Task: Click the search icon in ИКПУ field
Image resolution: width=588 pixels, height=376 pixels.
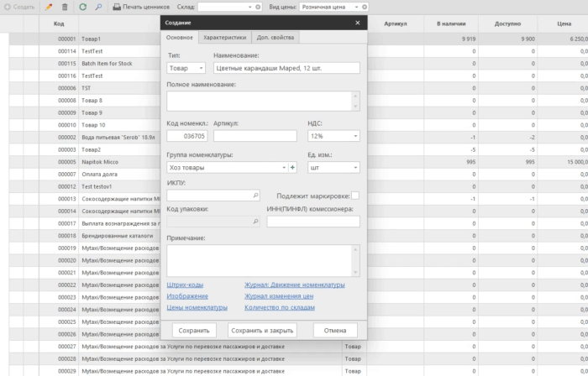Action: click(x=255, y=196)
